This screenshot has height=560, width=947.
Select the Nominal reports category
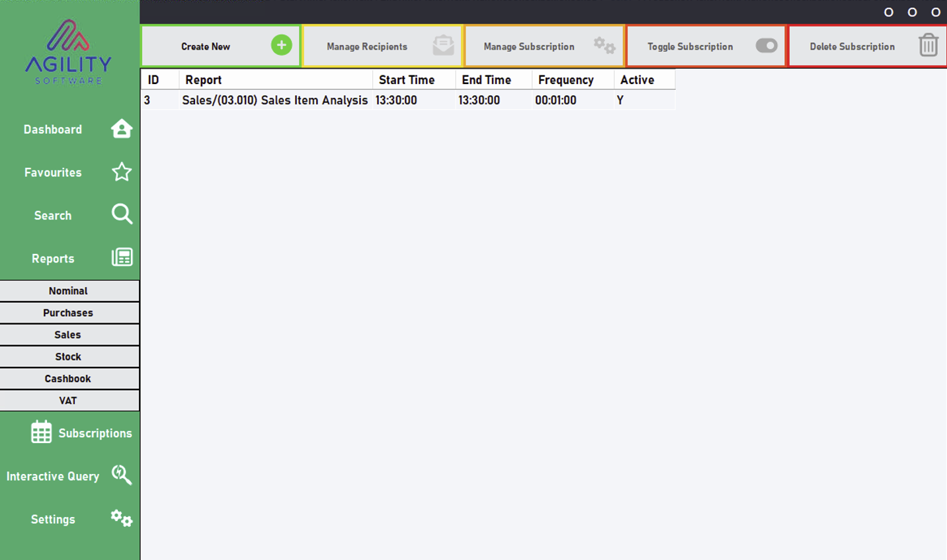69,291
